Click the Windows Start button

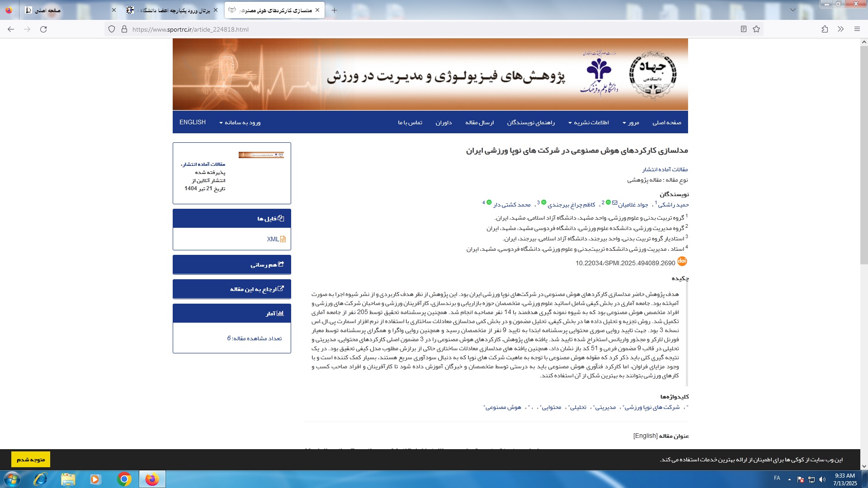click(12, 479)
